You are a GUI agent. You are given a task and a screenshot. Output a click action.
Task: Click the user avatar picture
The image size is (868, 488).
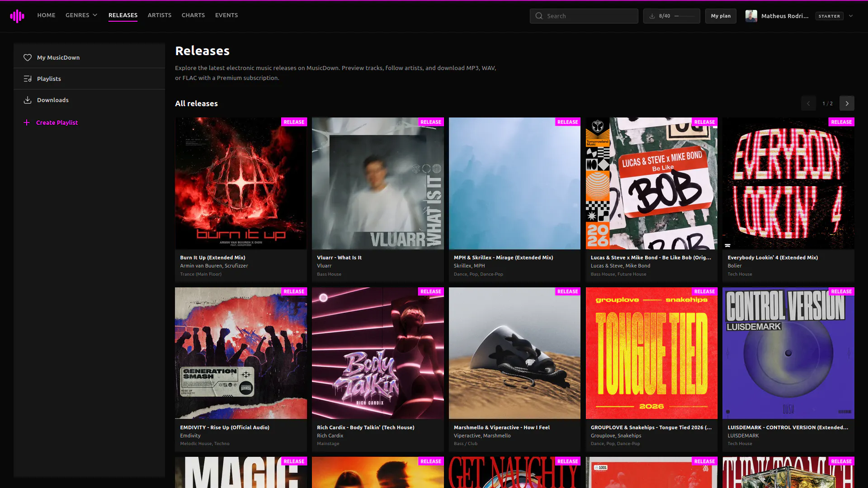[x=751, y=16]
